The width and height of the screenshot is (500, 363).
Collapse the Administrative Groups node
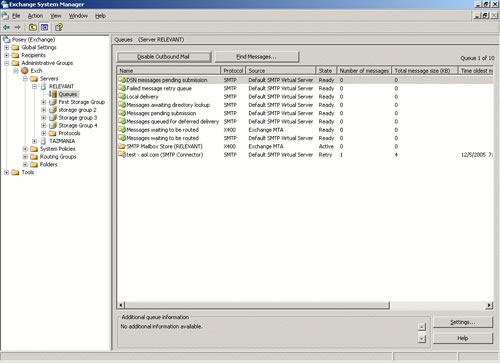pyautogui.click(x=6, y=63)
